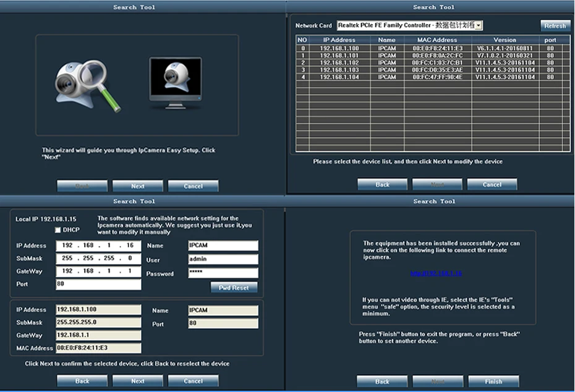Select device row 192.168.1.100

coord(433,48)
